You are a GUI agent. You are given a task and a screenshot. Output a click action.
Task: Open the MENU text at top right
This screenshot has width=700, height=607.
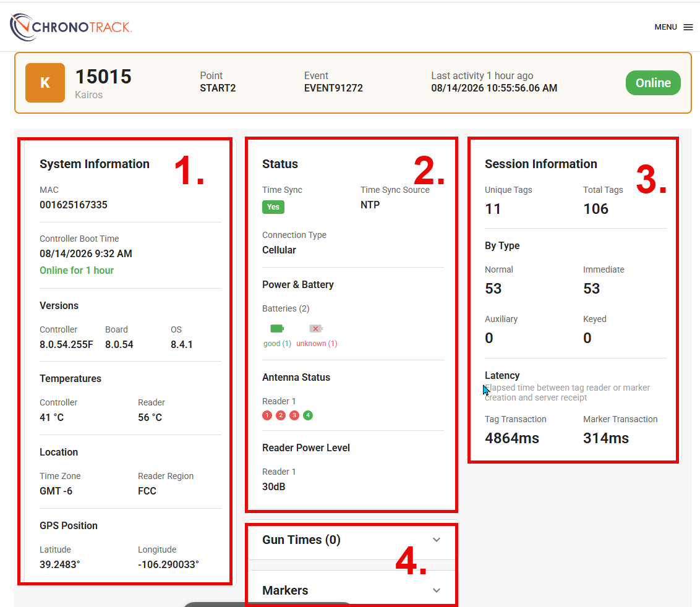click(665, 27)
